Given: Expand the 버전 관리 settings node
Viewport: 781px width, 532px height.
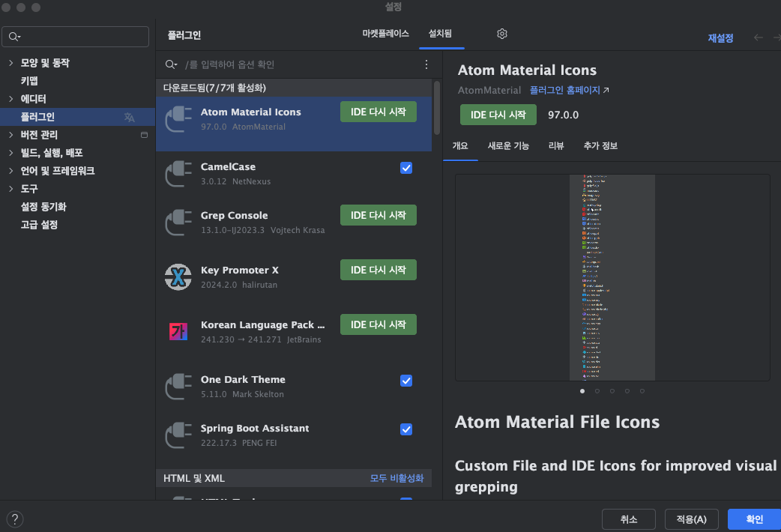Looking at the screenshot, I should pos(11,134).
